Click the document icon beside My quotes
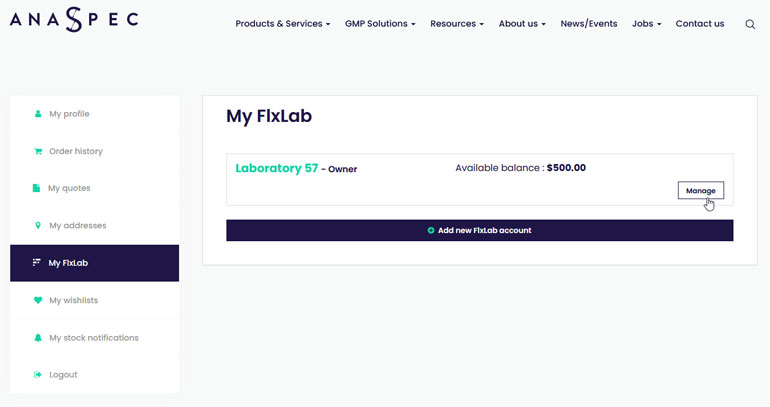Image resolution: width=770 pixels, height=407 pixels. pyautogui.click(x=36, y=188)
